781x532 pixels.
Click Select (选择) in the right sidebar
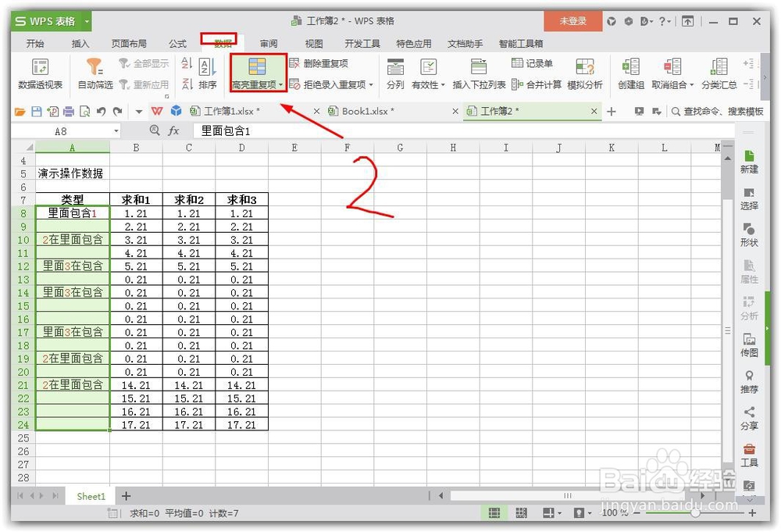(749, 198)
